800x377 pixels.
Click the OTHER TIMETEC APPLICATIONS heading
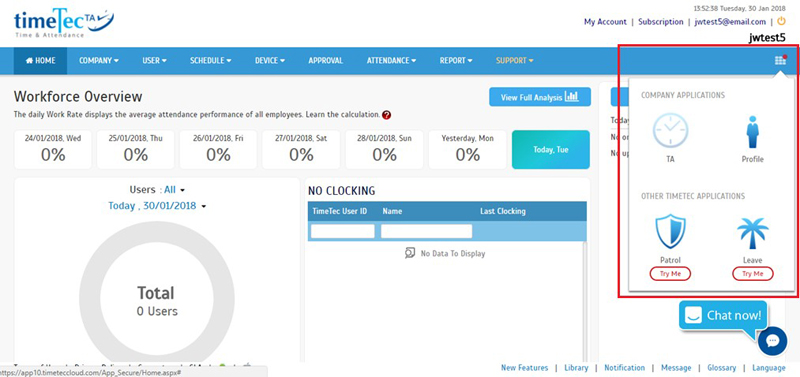click(693, 196)
